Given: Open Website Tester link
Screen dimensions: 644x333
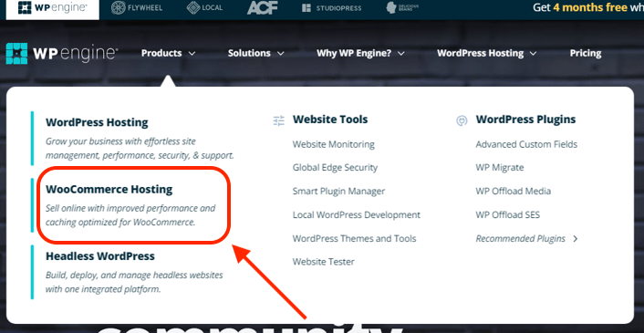Looking at the screenshot, I should (323, 262).
